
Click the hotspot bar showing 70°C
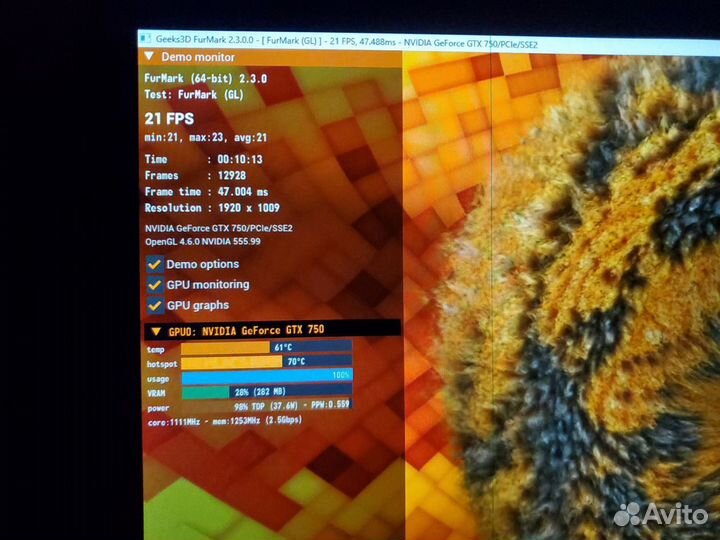tap(266, 362)
